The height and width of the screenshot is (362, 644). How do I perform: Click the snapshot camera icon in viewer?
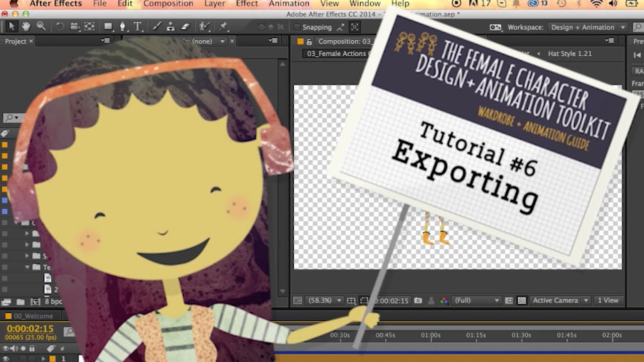[x=418, y=301]
